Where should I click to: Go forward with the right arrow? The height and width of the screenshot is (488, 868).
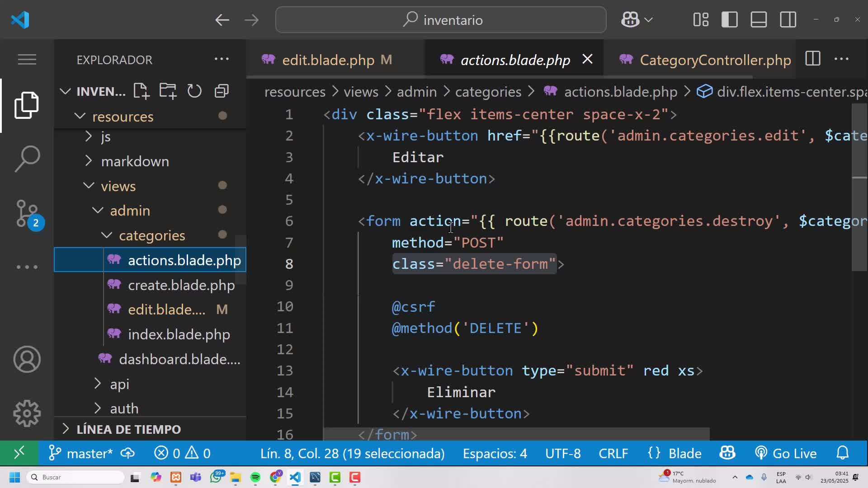pos(251,20)
